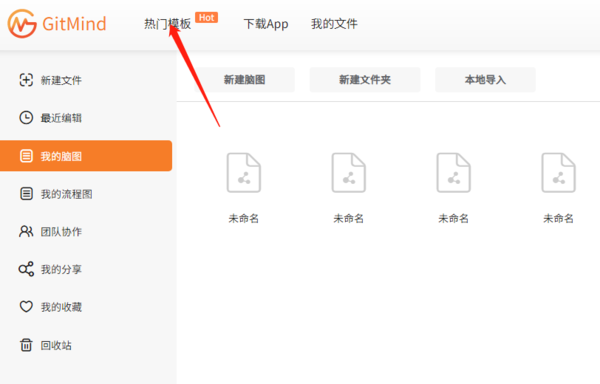This screenshot has height=384, width=600.
Task: Click the first file's 未命名 label
Action: pyautogui.click(x=244, y=218)
